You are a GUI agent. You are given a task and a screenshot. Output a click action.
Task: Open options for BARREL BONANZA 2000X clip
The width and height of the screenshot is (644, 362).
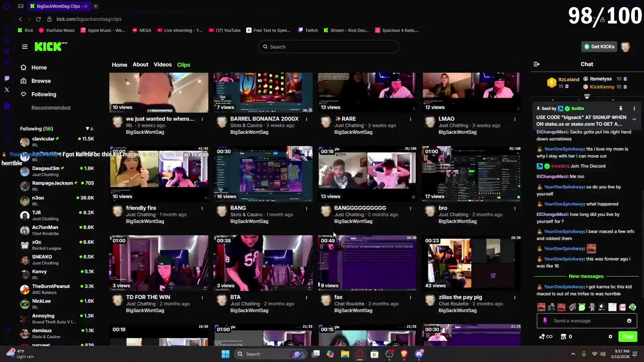click(306, 119)
